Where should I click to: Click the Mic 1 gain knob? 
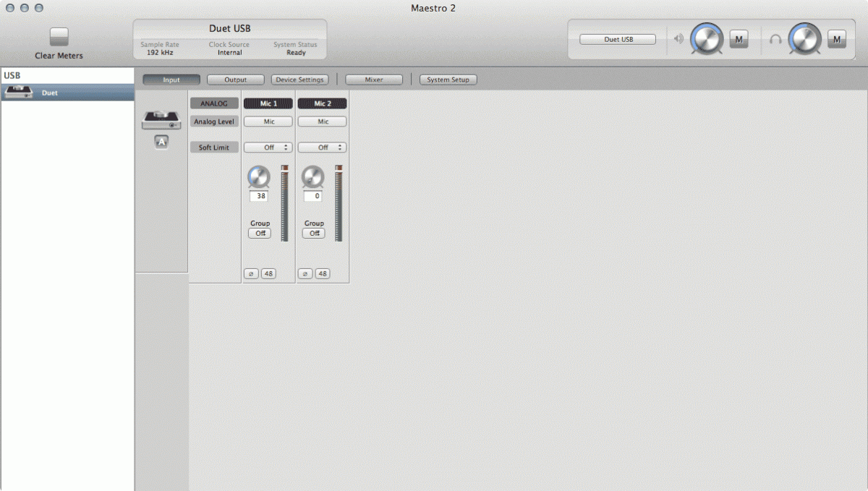coord(258,176)
